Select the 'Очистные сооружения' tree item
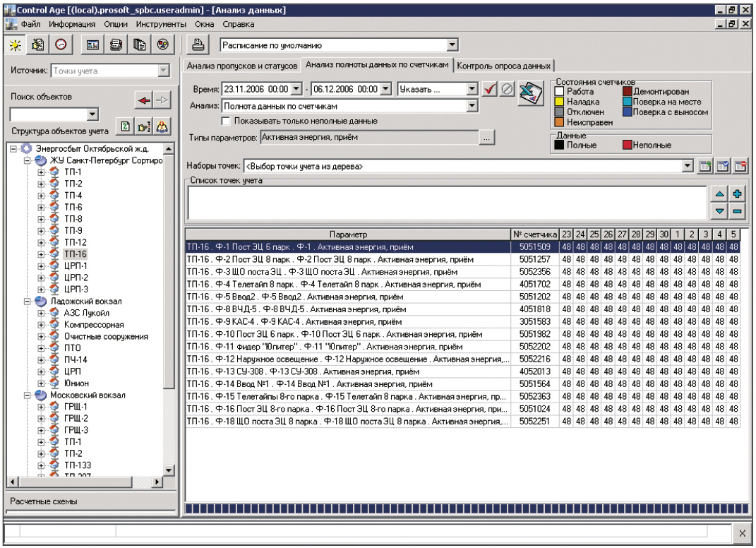Image resolution: width=756 pixels, height=548 pixels. [106, 337]
